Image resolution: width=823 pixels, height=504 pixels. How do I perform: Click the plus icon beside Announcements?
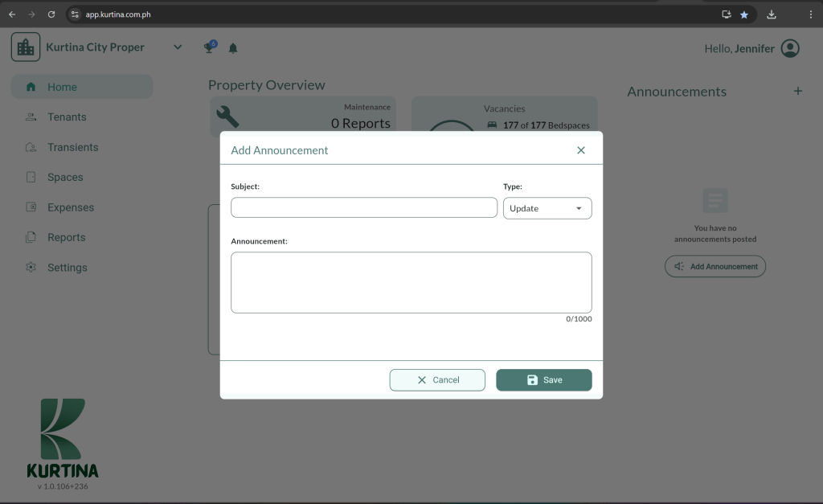797,92
